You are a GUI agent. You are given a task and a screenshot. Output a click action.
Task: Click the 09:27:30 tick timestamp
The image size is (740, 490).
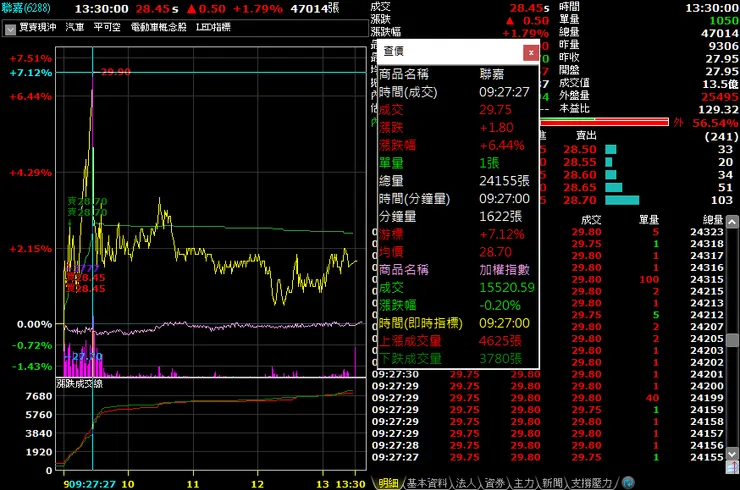point(395,374)
